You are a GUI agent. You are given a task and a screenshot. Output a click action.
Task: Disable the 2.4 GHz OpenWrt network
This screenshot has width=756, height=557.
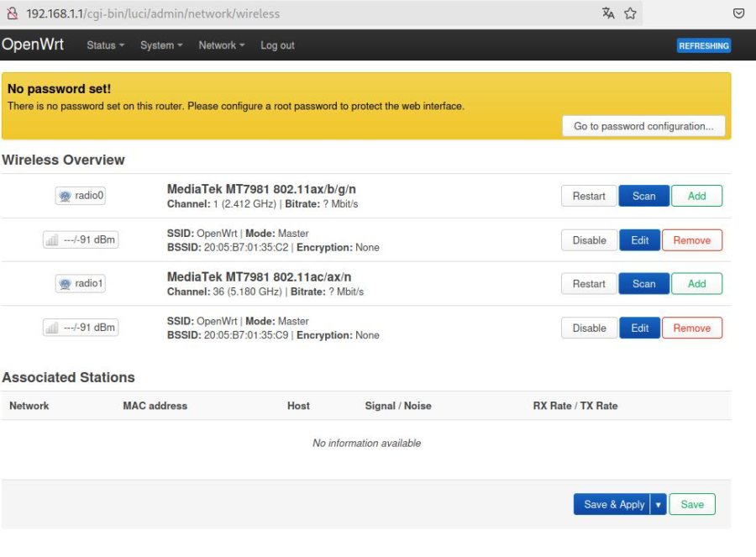pos(589,240)
